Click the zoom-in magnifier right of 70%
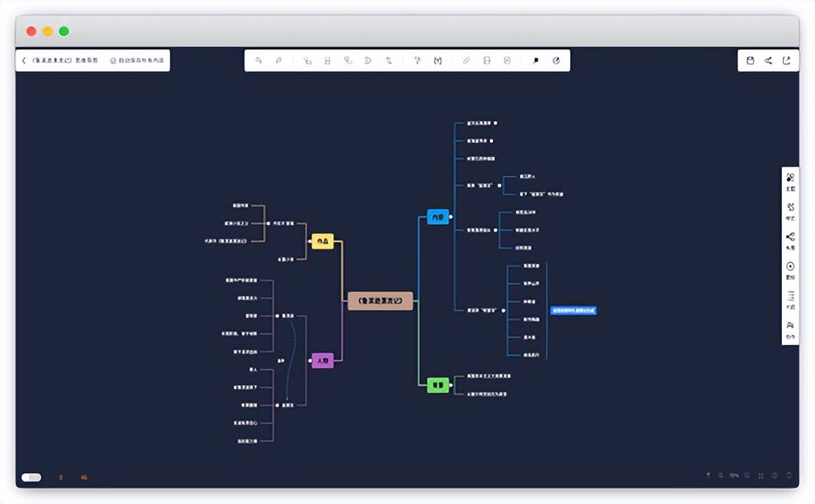 747,475
